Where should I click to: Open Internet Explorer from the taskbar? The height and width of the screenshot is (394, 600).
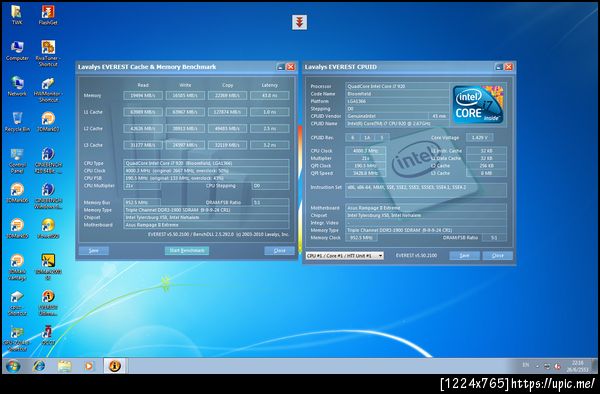click(39, 366)
